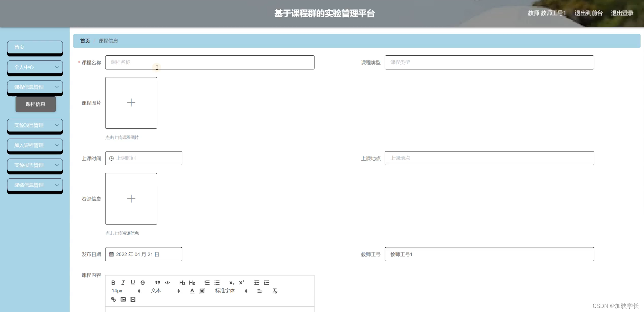Select 课程信息 from the sidebar submenu
Image resolution: width=644 pixels, height=312 pixels.
pos(35,104)
